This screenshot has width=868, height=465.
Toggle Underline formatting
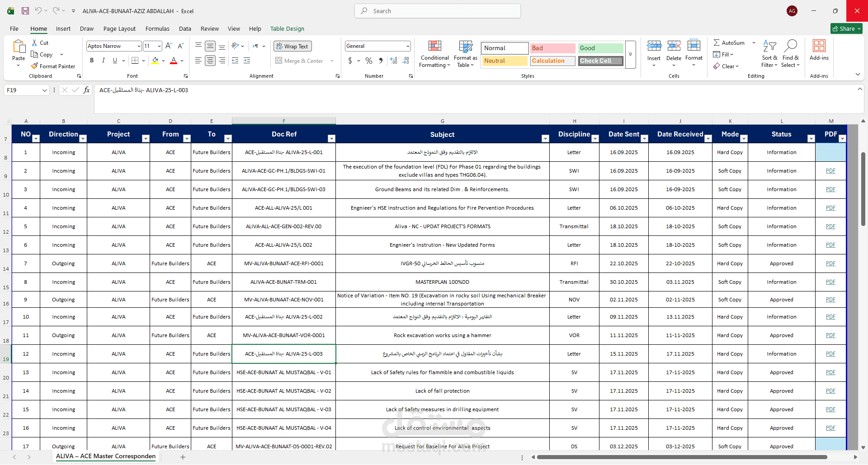[x=115, y=60]
